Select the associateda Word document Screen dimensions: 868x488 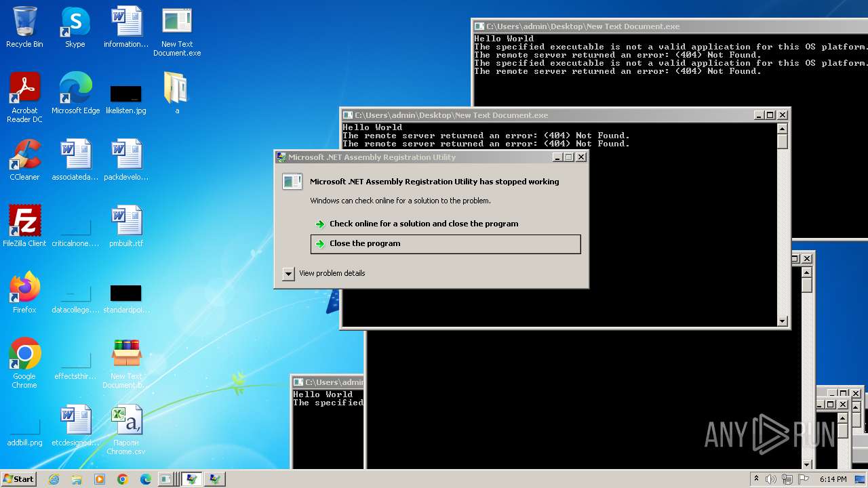coord(75,160)
